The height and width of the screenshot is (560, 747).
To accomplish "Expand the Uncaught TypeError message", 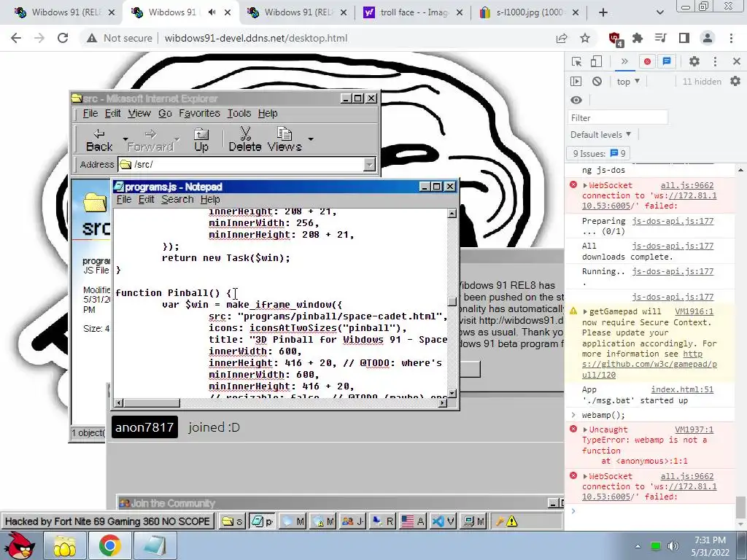I will click(x=585, y=430).
